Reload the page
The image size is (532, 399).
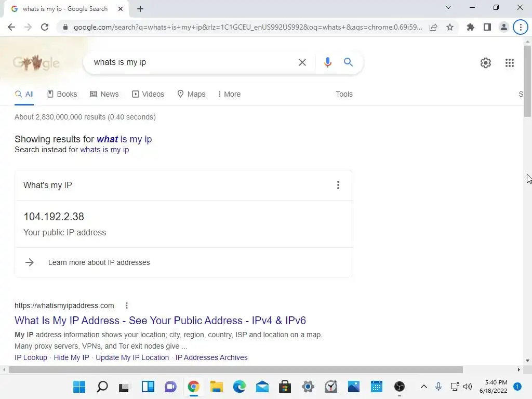(45, 27)
